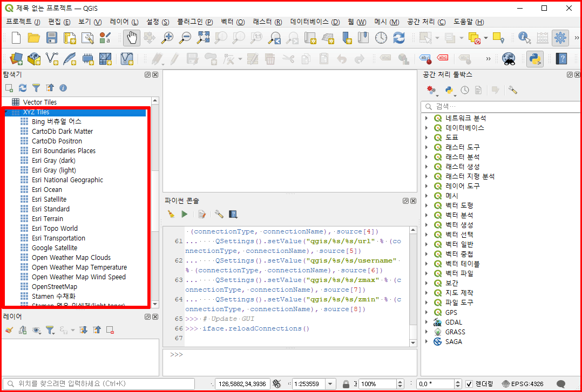
Task: Select the Identify Features tool
Action: point(524,38)
